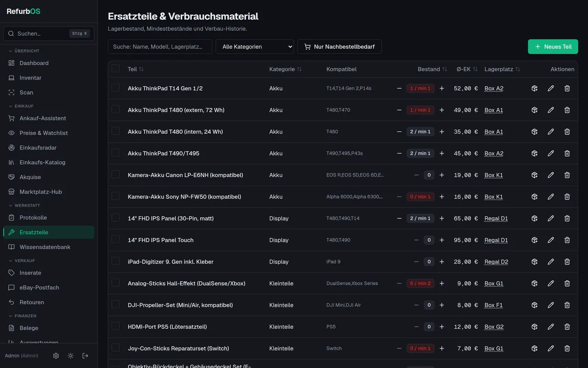Image resolution: width=588 pixels, height=368 pixels.
Task: Toggle light theme with the sun icon
Action: coord(70,356)
